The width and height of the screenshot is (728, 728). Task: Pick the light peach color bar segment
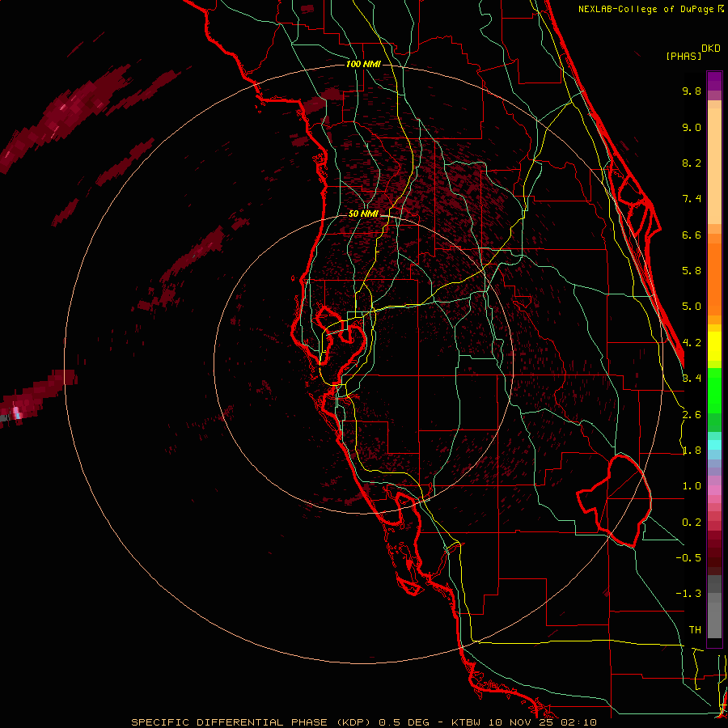pyautogui.click(x=714, y=166)
